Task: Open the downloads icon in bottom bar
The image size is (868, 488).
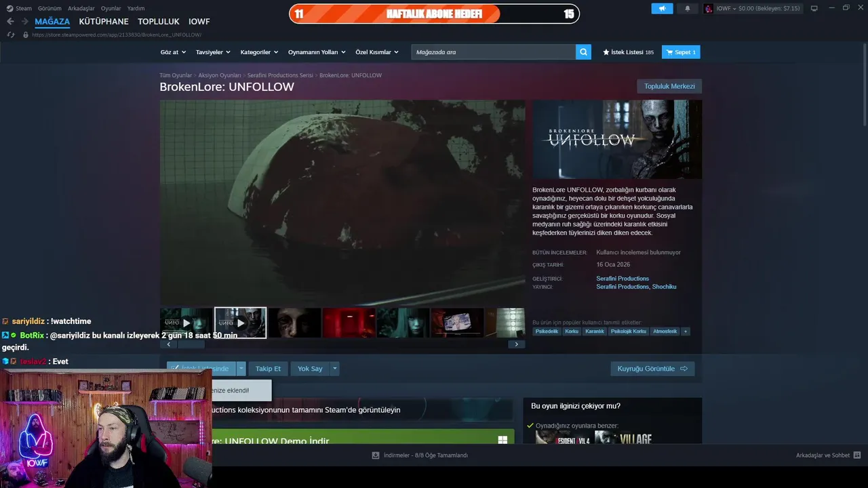Action: click(x=375, y=455)
